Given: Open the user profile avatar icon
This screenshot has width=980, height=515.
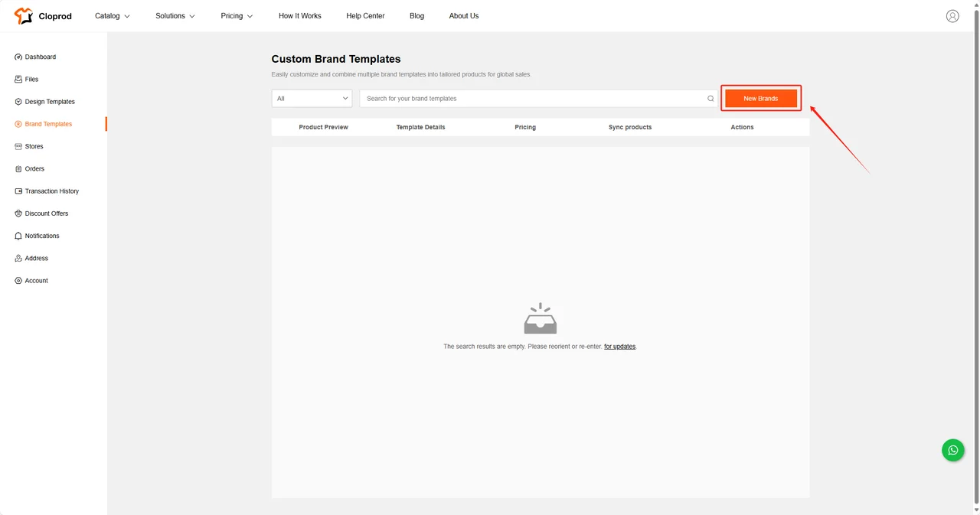Looking at the screenshot, I should coord(952,16).
